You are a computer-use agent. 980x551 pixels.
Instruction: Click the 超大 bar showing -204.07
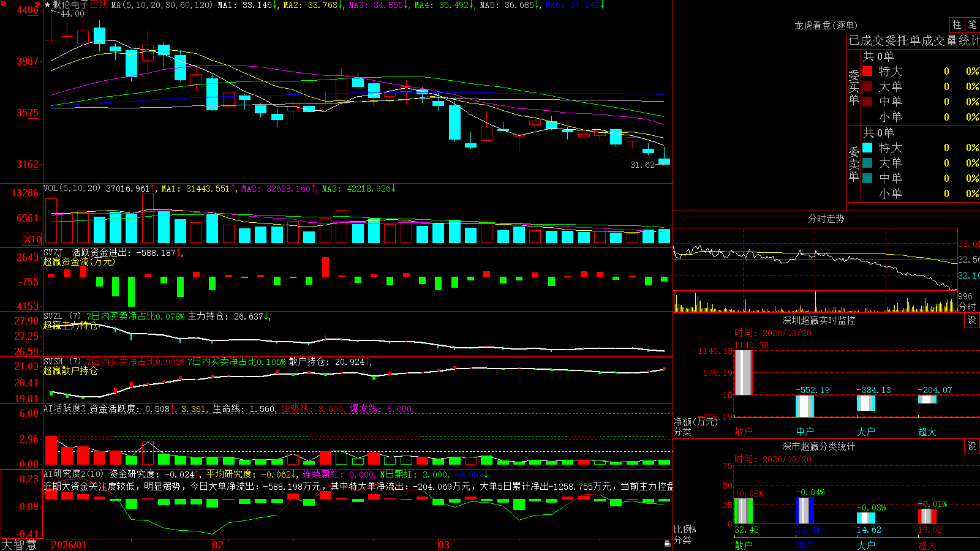point(927,399)
